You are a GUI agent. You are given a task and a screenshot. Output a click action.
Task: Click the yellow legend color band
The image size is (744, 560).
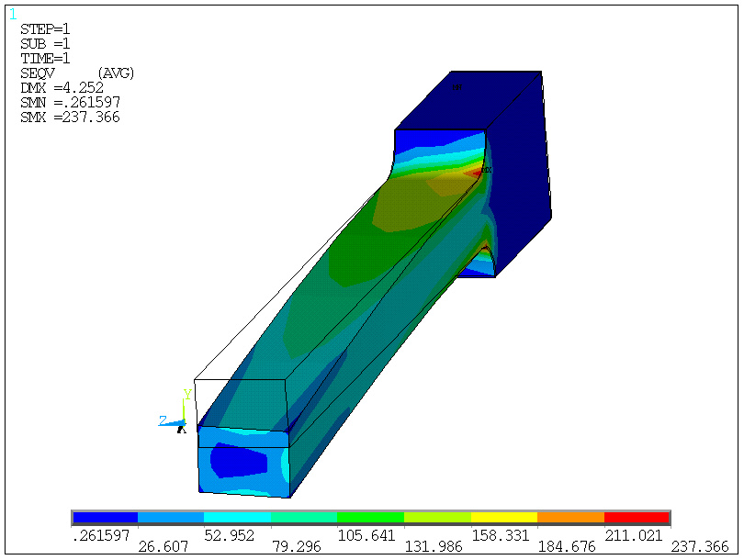(x=504, y=518)
